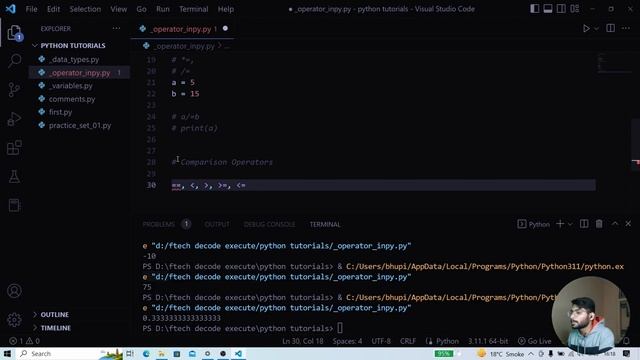The image size is (640, 360).
Task: Open the Search view in activity bar
Action: (14, 61)
